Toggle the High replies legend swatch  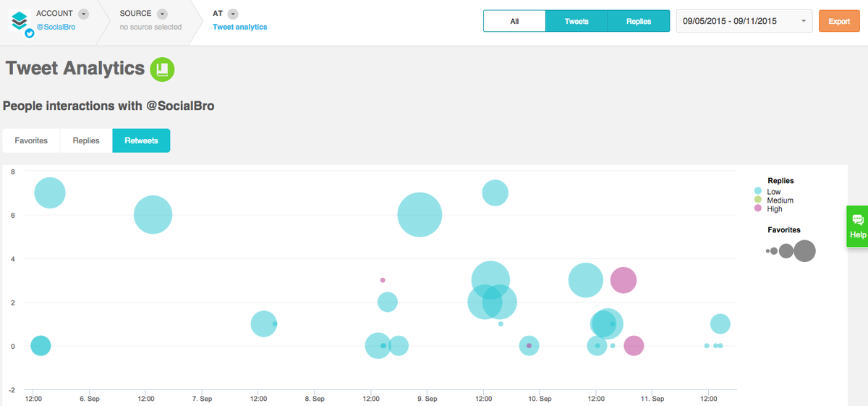pyautogui.click(x=758, y=208)
